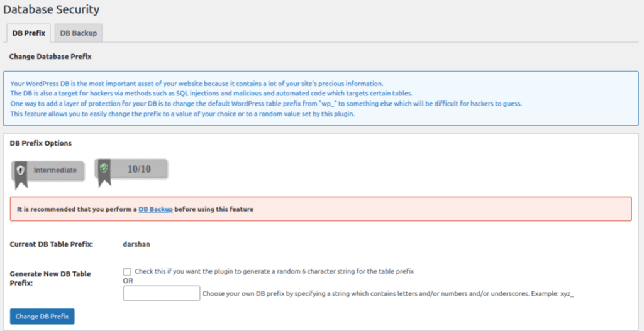Open the DB Backup link in warning

coord(156,209)
